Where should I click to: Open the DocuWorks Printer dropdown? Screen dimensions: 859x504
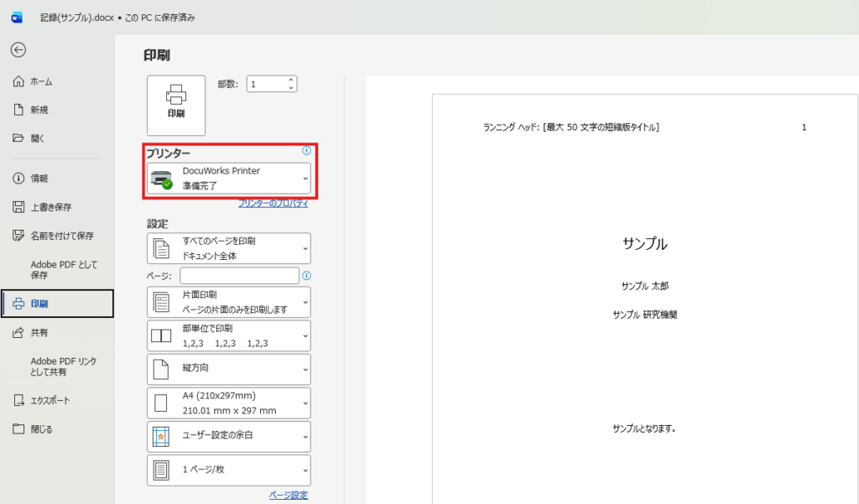pos(229,178)
